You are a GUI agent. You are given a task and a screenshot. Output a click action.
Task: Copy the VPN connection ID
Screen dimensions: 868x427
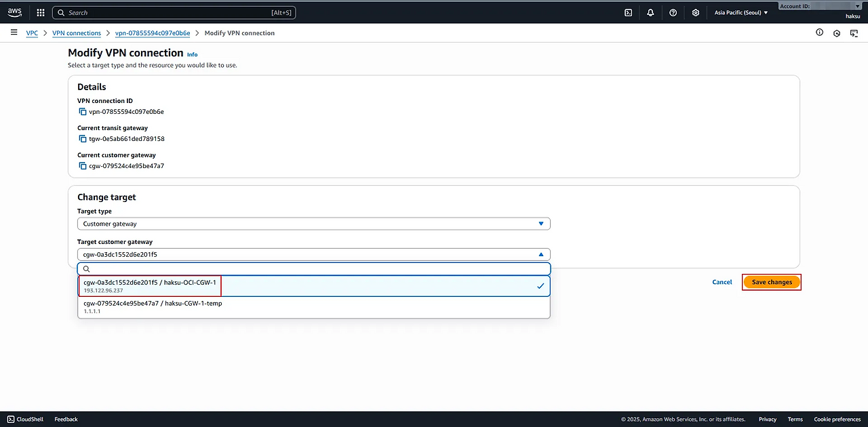[x=83, y=112]
